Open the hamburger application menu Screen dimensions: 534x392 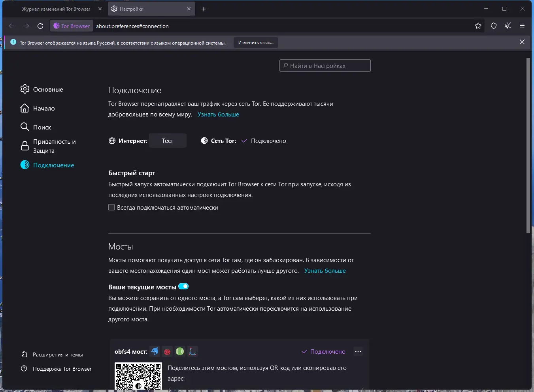(x=522, y=26)
